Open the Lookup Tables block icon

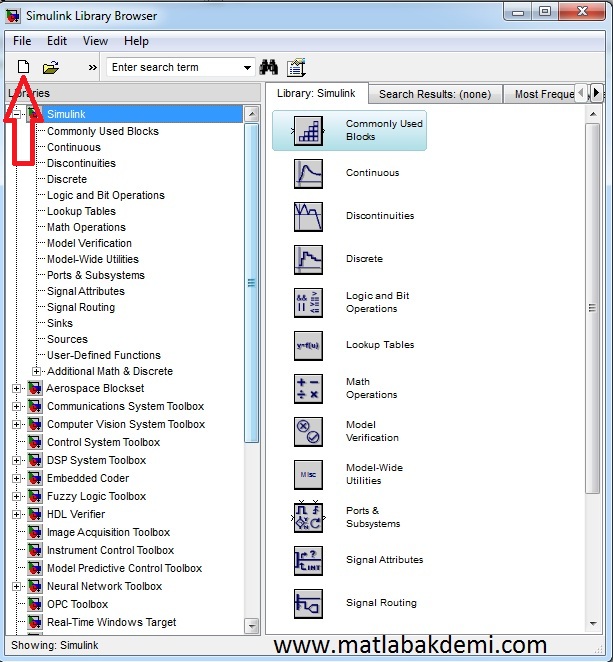tap(308, 346)
